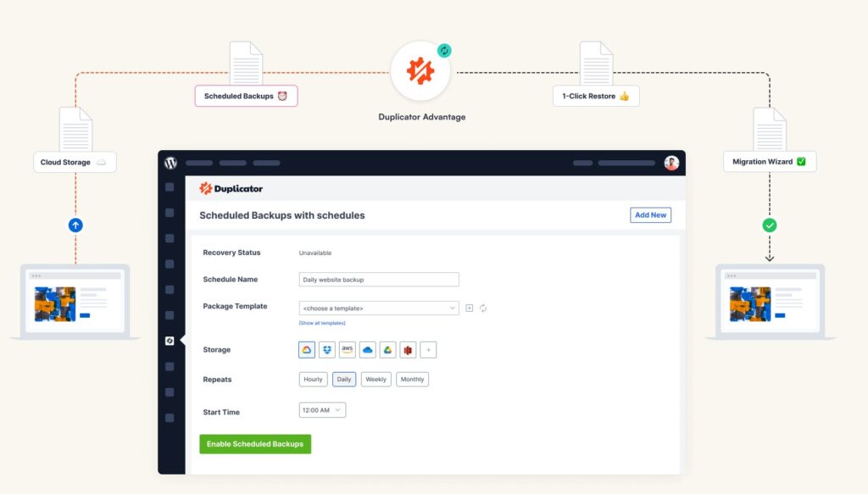868x494 pixels.
Task: Click the WordPress logo in the top bar
Action: [170, 163]
